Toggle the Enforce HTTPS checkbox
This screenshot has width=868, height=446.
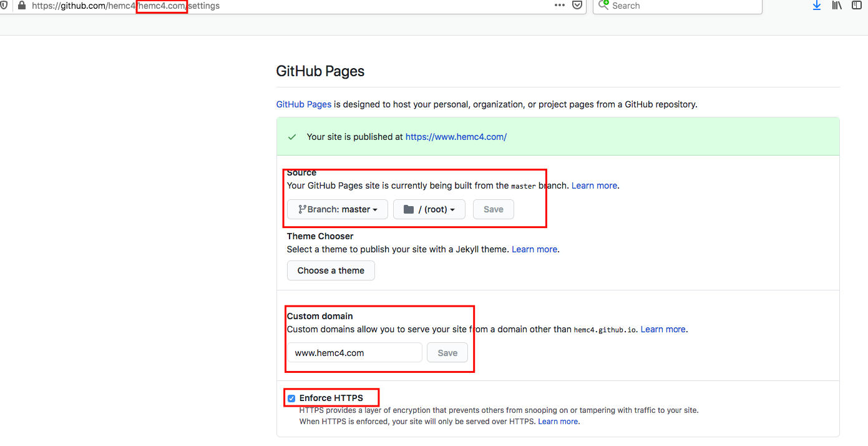[x=291, y=398]
